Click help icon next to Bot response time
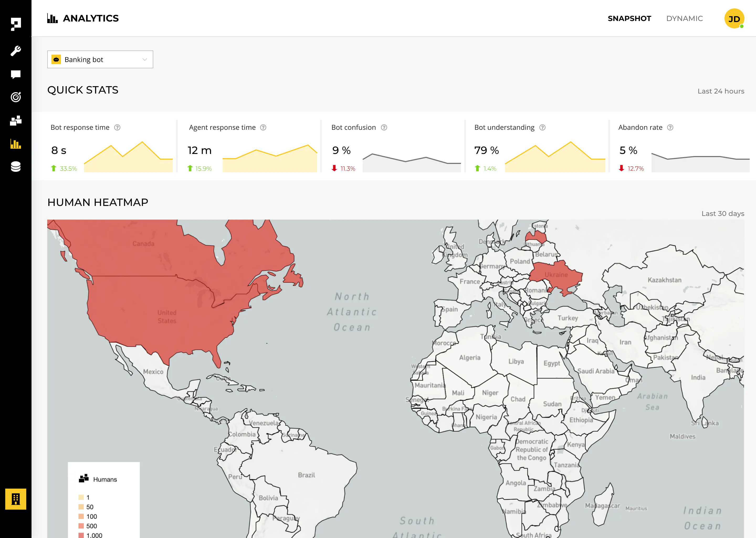The width and height of the screenshot is (756, 538). click(117, 128)
